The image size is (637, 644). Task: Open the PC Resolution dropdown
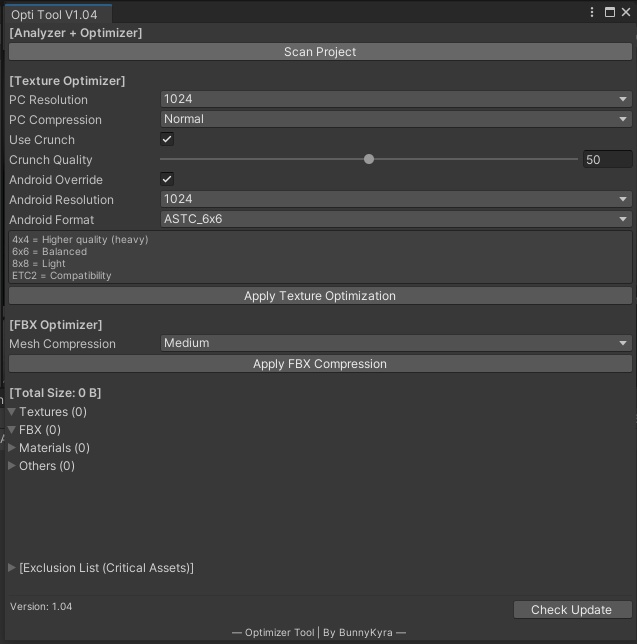[x=396, y=99]
